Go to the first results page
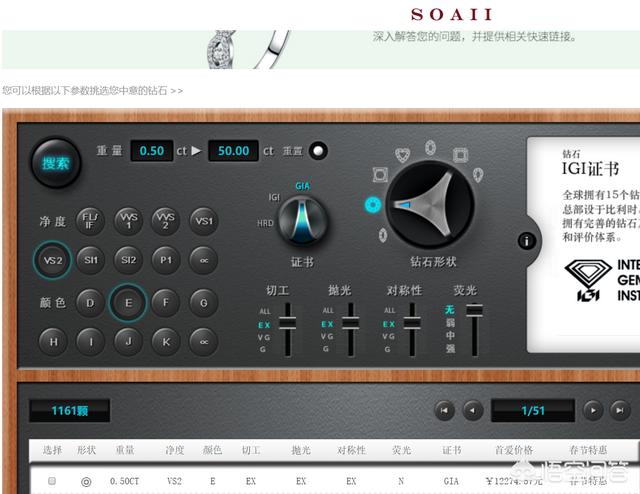Image resolution: width=640 pixels, height=494 pixels. click(444, 410)
